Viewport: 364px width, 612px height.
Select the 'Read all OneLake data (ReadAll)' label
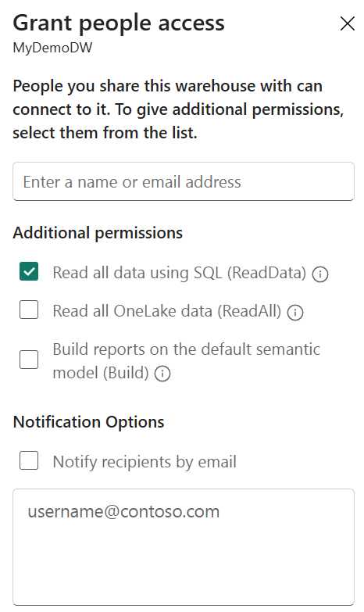click(x=167, y=311)
